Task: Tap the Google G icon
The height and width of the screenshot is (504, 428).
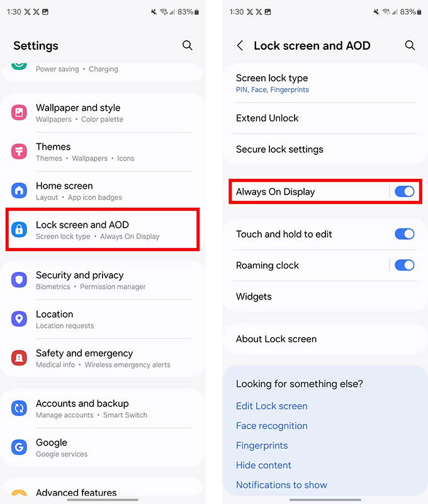Action: (x=19, y=447)
